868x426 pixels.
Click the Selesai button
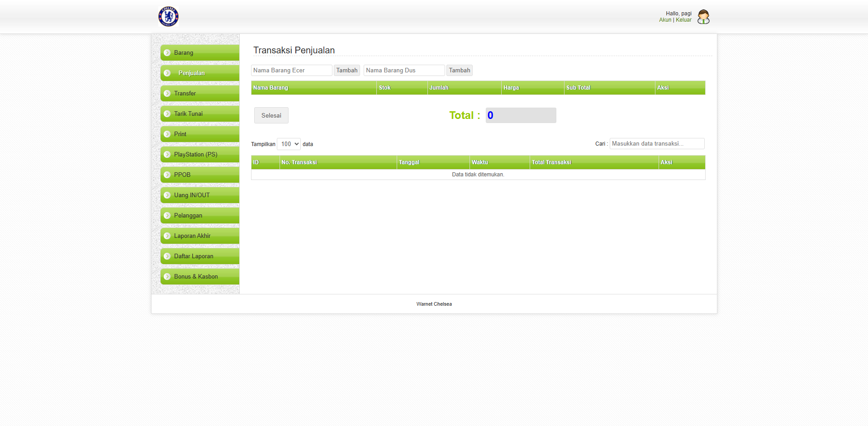(271, 116)
